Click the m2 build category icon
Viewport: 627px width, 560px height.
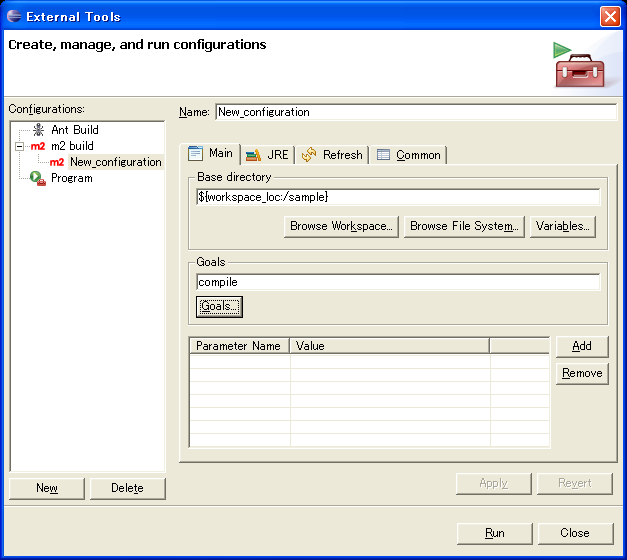coord(38,146)
